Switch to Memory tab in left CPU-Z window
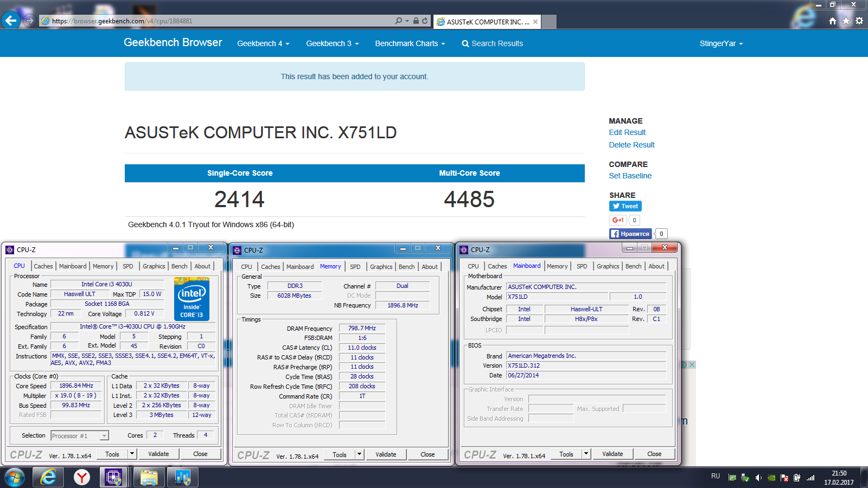 [x=103, y=266]
